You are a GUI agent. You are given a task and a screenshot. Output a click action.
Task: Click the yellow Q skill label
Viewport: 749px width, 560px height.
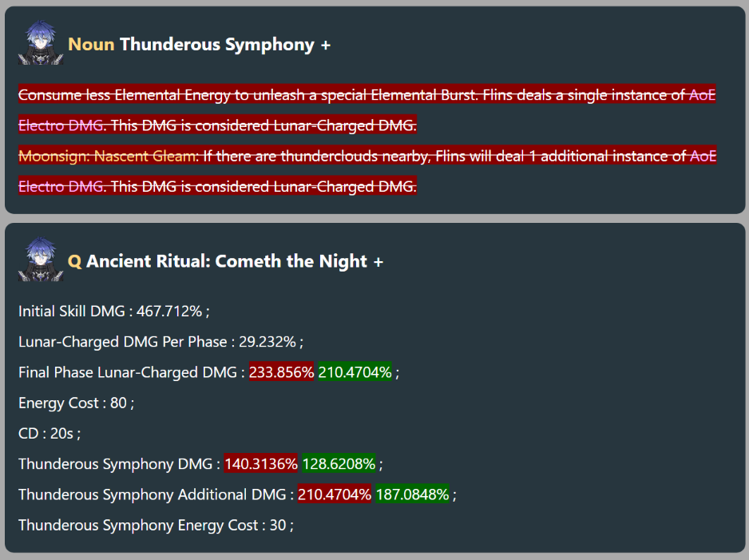pyautogui.click(x=74, y=261)
